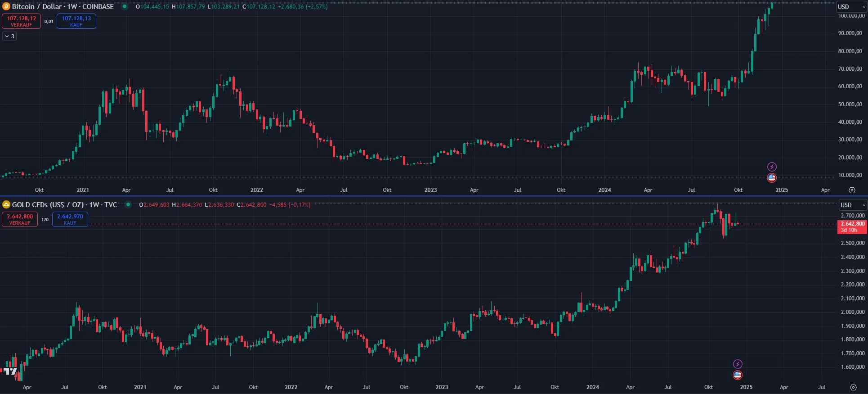The width and height of the screenshot is (868, 394).
Task: Click the 0,01 spread value on Bitcoin chart
Action: [x=49, y=22]
